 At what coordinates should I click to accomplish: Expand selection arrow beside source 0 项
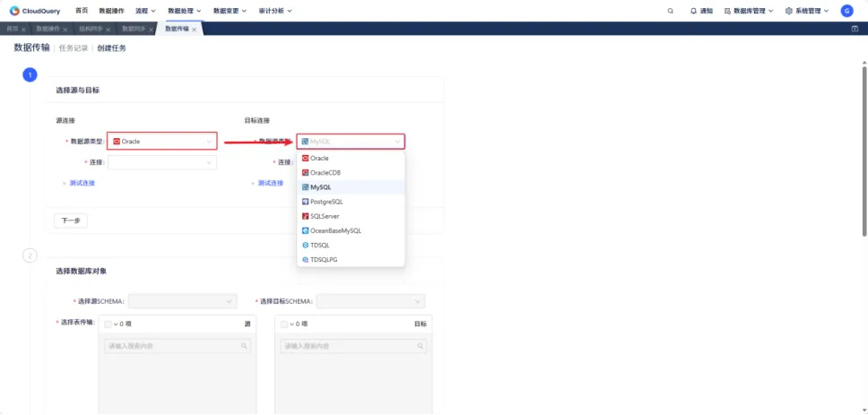click(x=116, y=324)
